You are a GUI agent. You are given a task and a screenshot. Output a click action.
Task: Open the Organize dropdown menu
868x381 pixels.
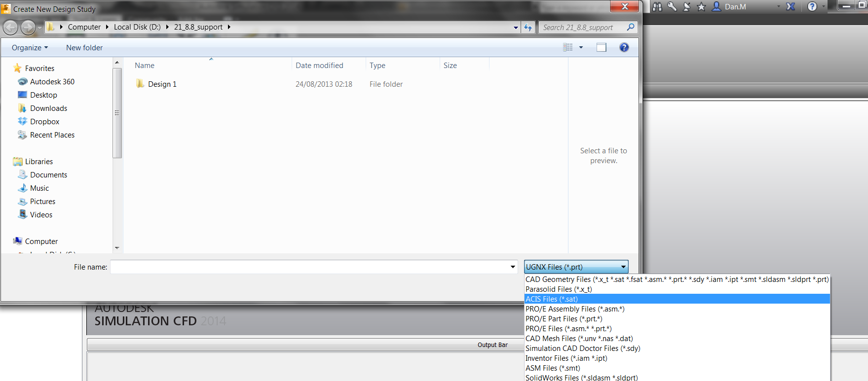(x=30, y=48)
